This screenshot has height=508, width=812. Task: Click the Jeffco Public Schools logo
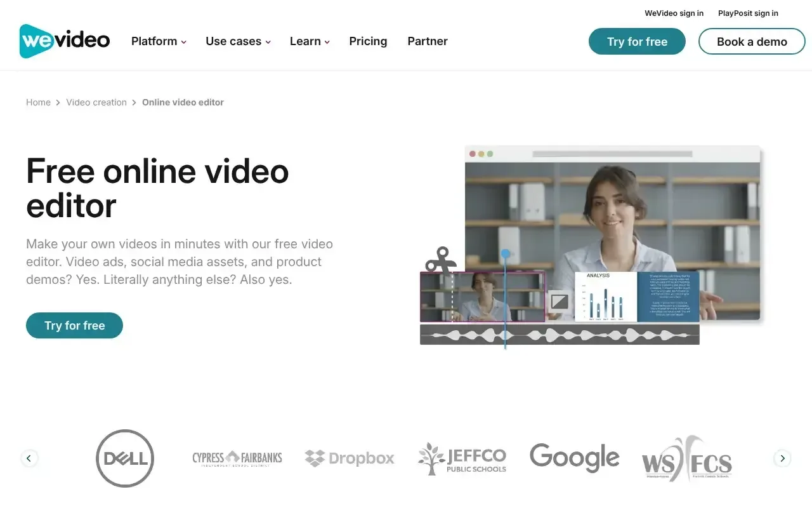coord(462,458)
